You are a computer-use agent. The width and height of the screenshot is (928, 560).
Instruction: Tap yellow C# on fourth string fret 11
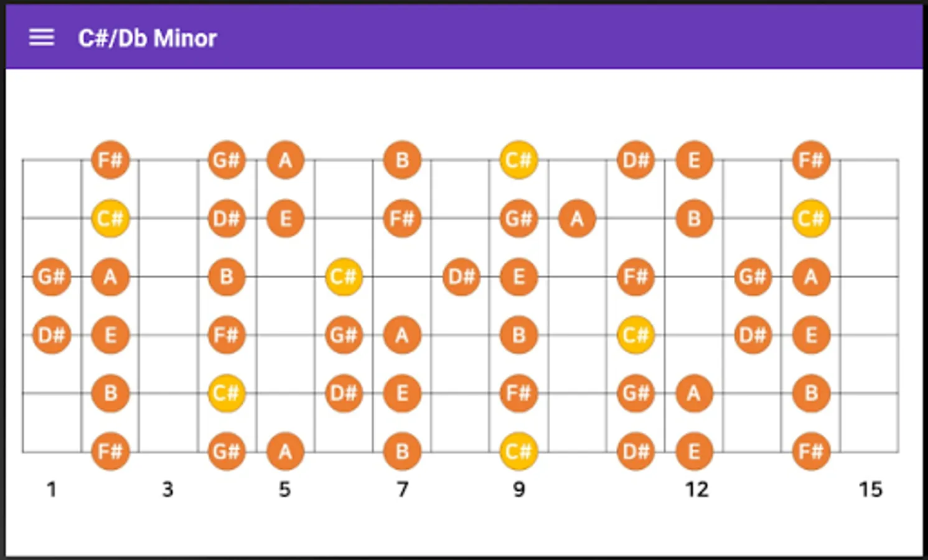[635, 335]
